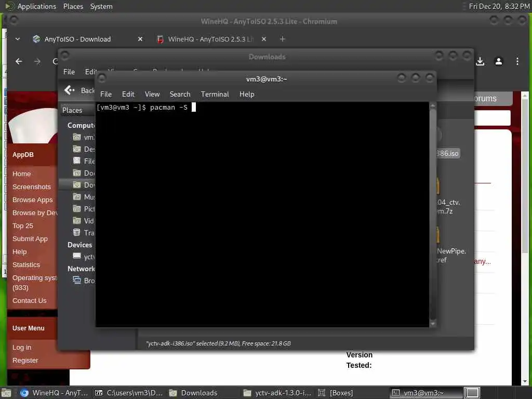Open the Edit menu in terminal
This screenshot has height=399, width=532.
coord(128,95)
